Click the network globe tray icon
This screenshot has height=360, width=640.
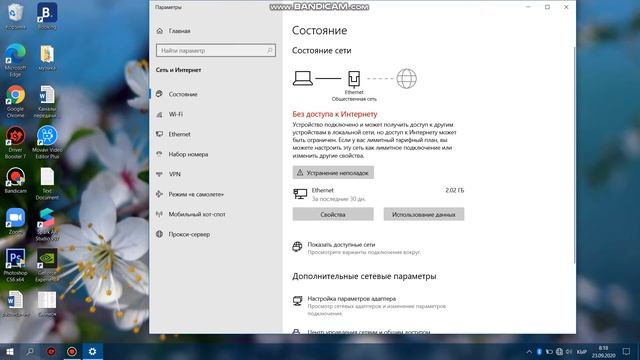559,351
